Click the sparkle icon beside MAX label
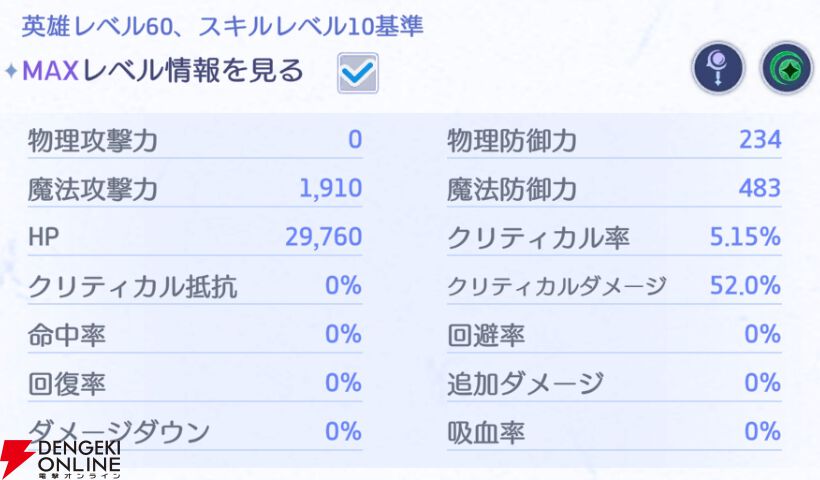The height and width of the screenshot is (480, 820). tap(12, 71)
